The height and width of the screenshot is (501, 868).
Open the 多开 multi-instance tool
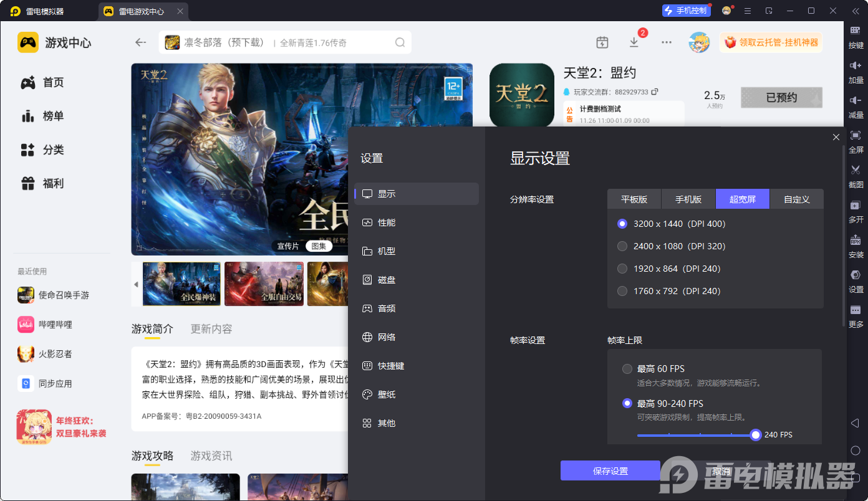pos(856,211)
